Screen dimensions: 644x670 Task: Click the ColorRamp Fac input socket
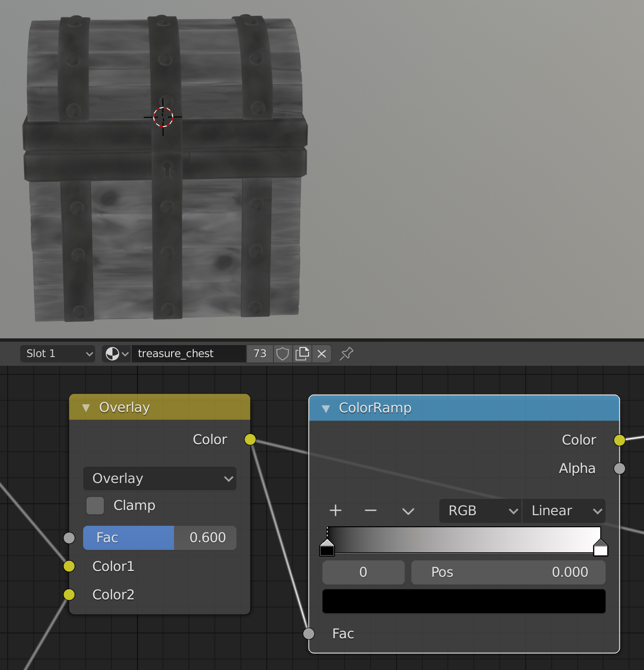click(x=308, y=633)
